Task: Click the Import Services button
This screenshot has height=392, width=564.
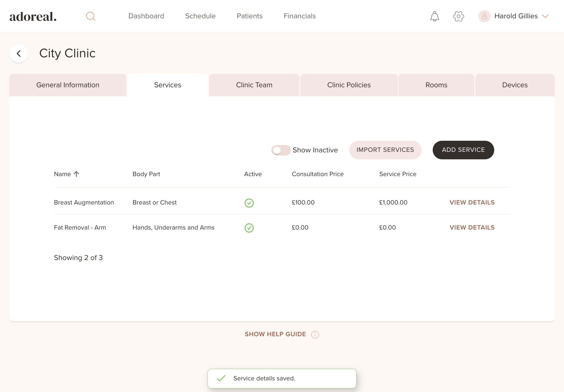Action: pos(385,150)
